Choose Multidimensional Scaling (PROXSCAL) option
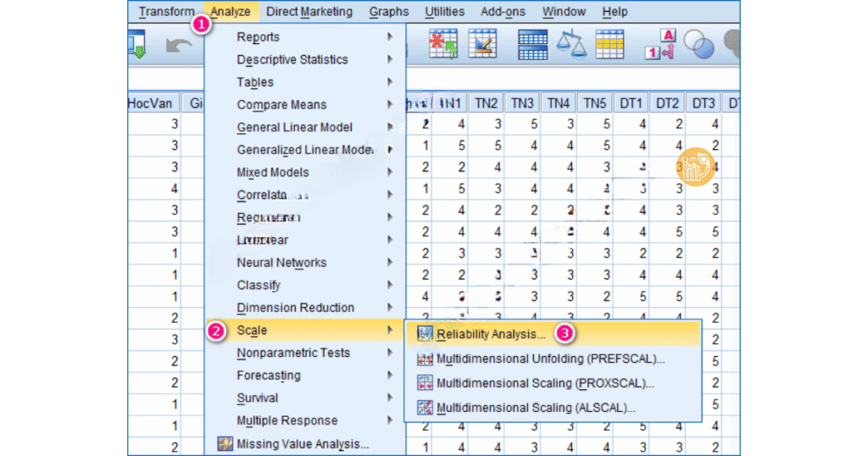 [x=545, y=383]
